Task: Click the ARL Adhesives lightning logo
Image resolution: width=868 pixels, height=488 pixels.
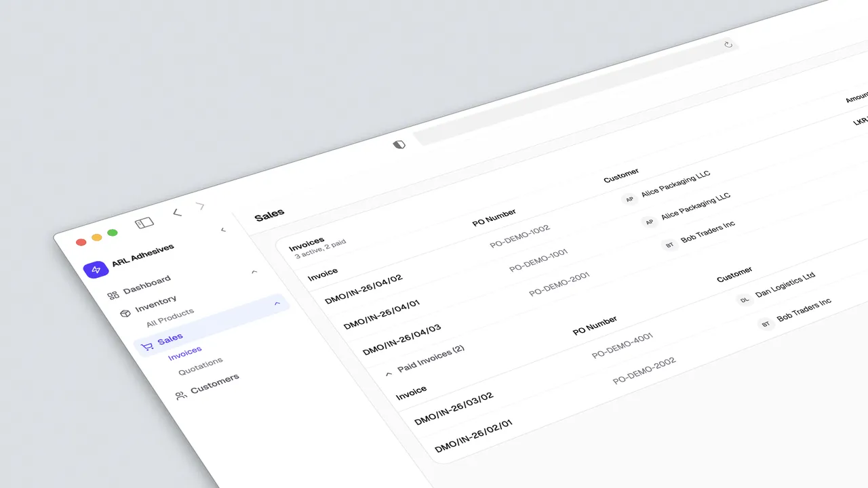Action: (96, 270)
